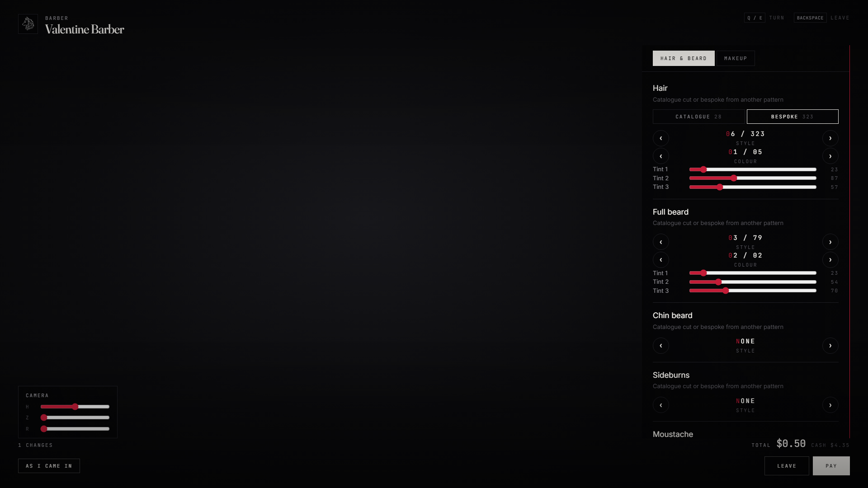868x488 pixels.
Task: Select previous full beard style arrow
Action: (x=661, y=242)
